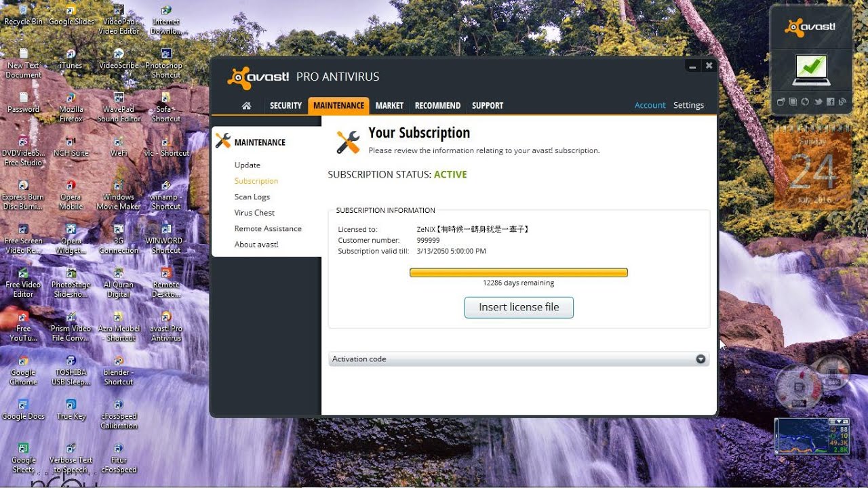Select the Google Docs desktop icon
This screenshot has height=488, width=868.
click(23, 410)
